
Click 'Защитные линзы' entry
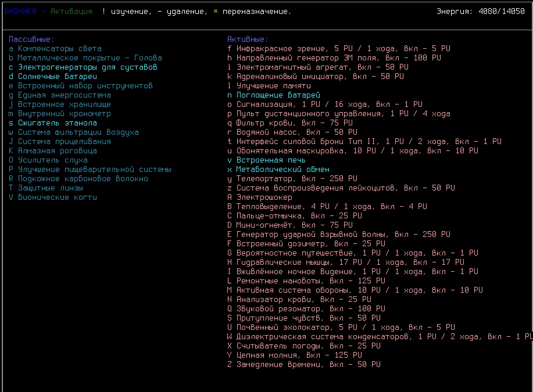pos(46,188)
